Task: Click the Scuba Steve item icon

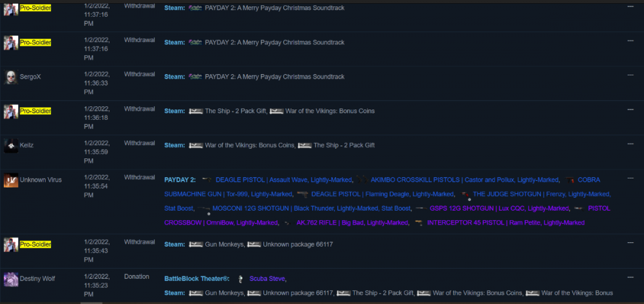Action: pyautogui.click(x=241, y=279)
